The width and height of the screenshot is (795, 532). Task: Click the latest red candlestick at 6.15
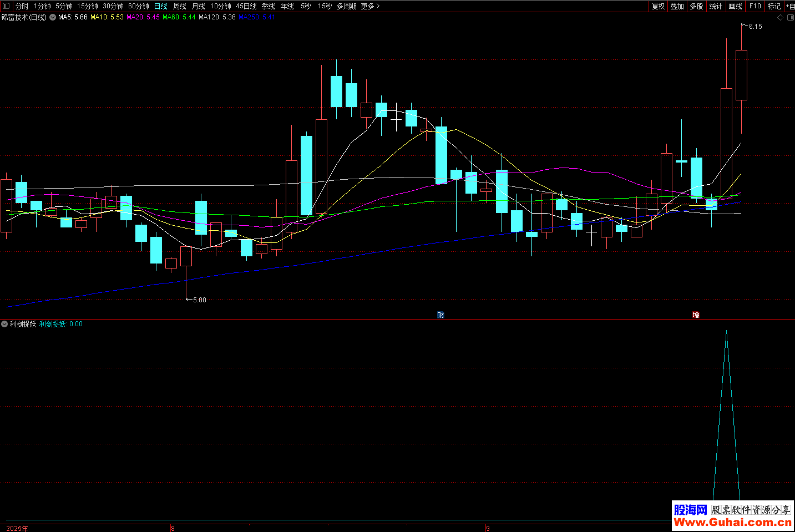(x=741, y=75)
